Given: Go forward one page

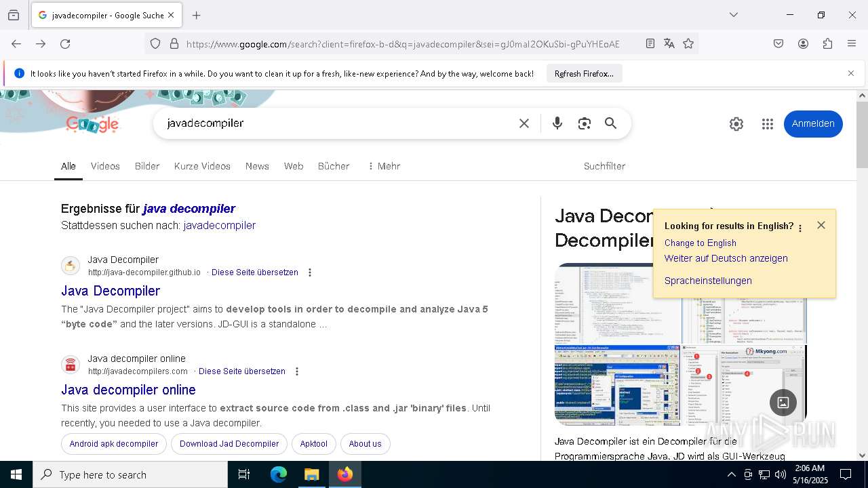Looking at the screenshot, I should [41, 43].
